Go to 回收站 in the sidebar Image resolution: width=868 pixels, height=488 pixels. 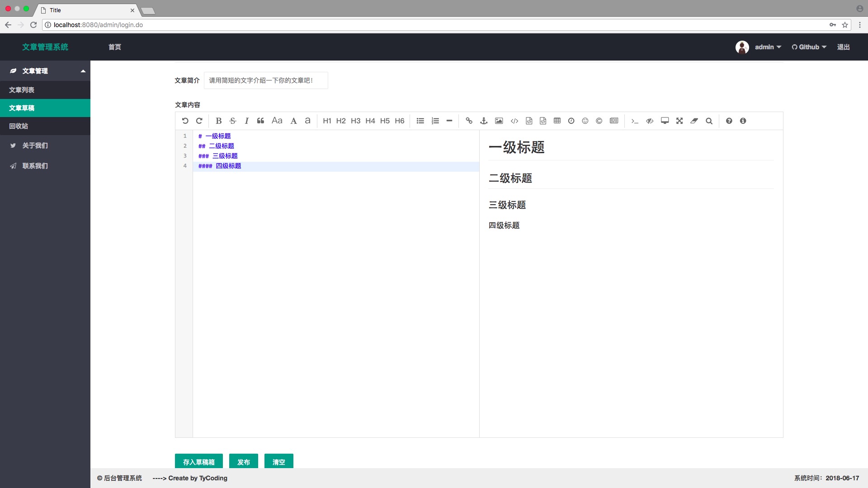click(19, 126)
